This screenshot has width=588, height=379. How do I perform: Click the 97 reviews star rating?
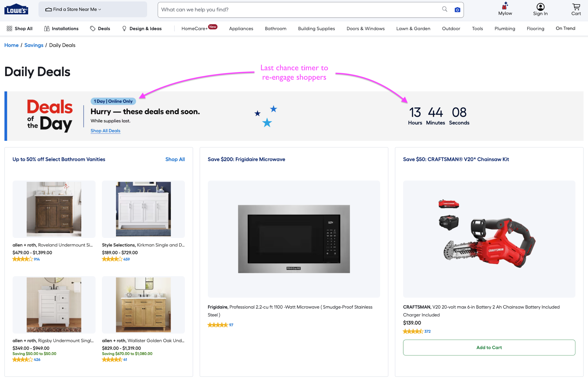tap(220, 325)
